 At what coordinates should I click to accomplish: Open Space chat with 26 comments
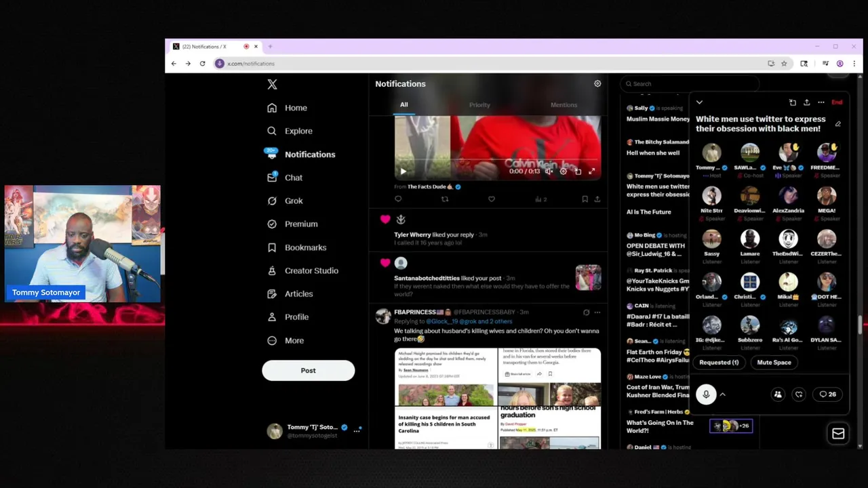pos(827,394)
